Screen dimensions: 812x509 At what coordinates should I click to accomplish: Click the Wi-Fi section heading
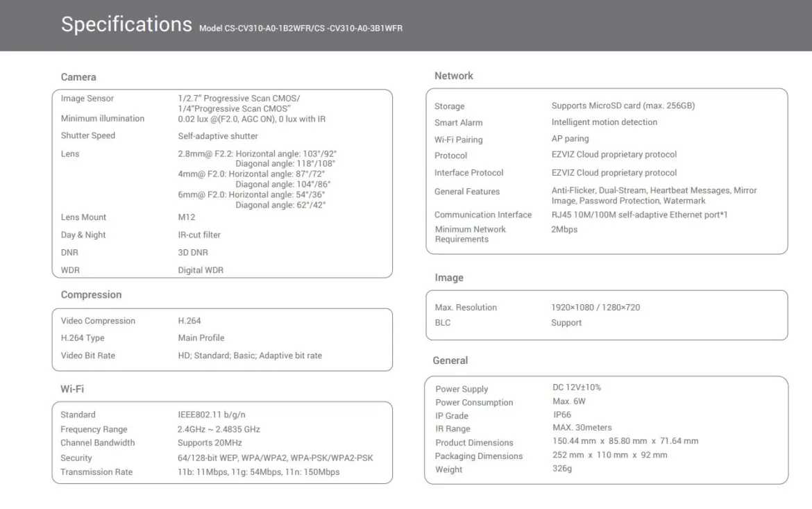pyautogui.click(x=72, y=390)
